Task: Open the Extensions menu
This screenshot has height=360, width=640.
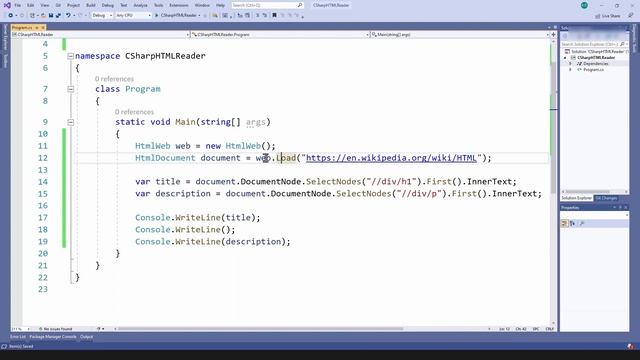Action: pos(179,5)
